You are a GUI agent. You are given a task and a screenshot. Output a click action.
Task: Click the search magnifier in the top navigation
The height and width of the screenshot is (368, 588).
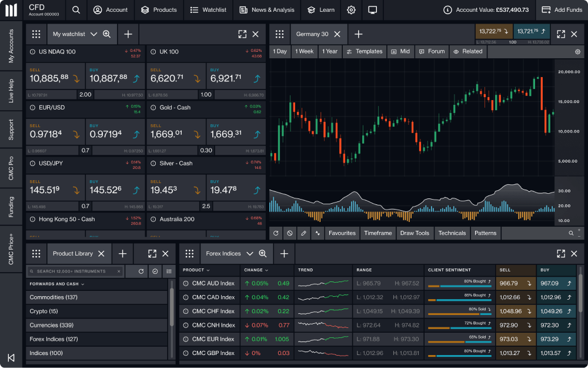point(76,10)
